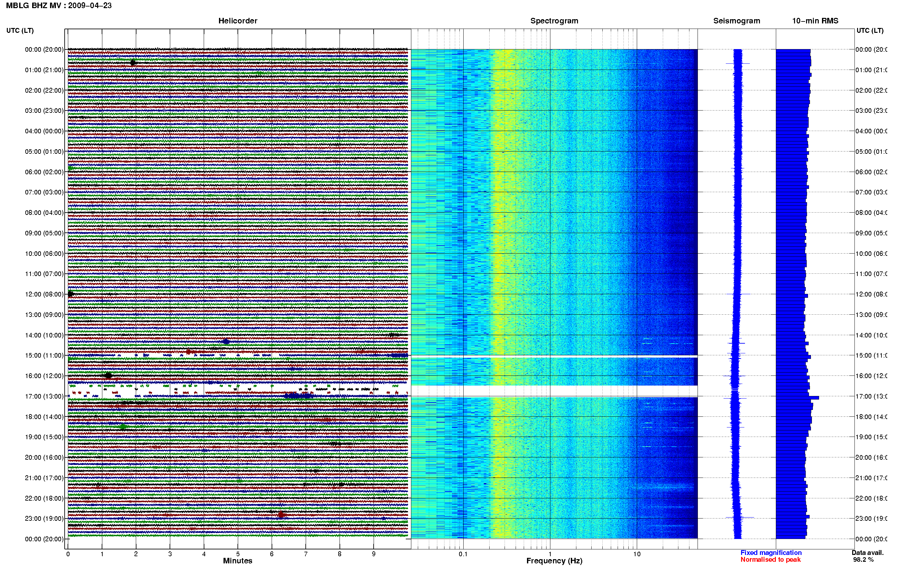Click the '18:00 (14:00)' left time label

[44, 417]
